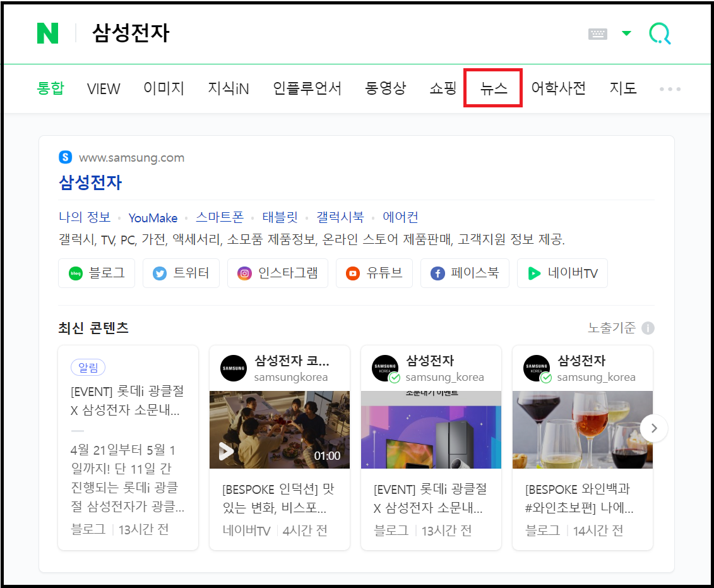Click the blue Samsung favicon next to URL

coord(66,157)
